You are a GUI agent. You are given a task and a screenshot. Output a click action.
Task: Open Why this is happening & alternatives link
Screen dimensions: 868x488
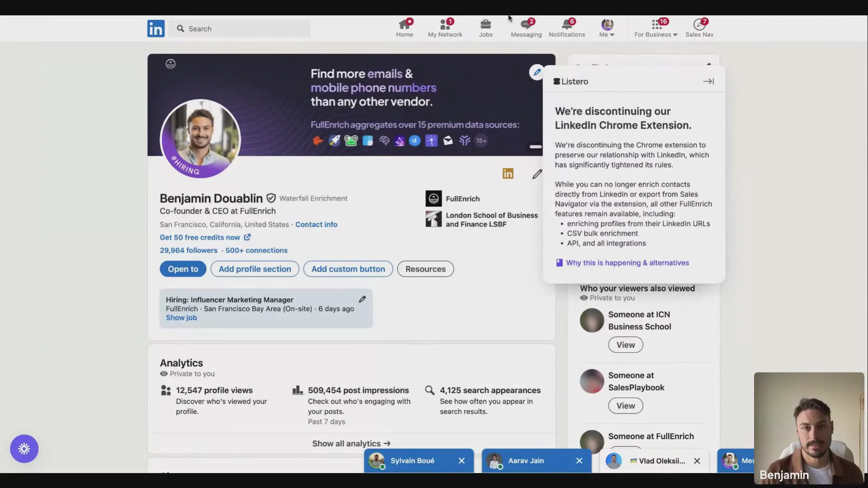(627, 263)
